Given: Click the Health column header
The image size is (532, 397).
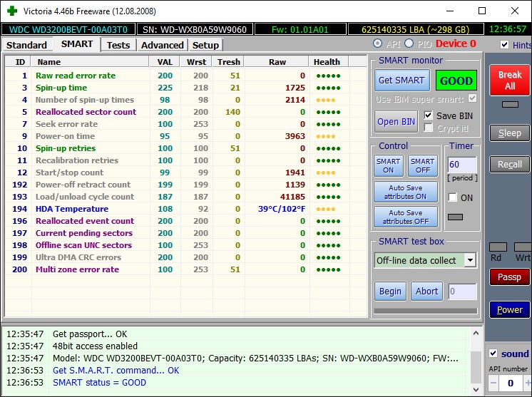Looking at the screenshot, I should [x=329, y=62].
